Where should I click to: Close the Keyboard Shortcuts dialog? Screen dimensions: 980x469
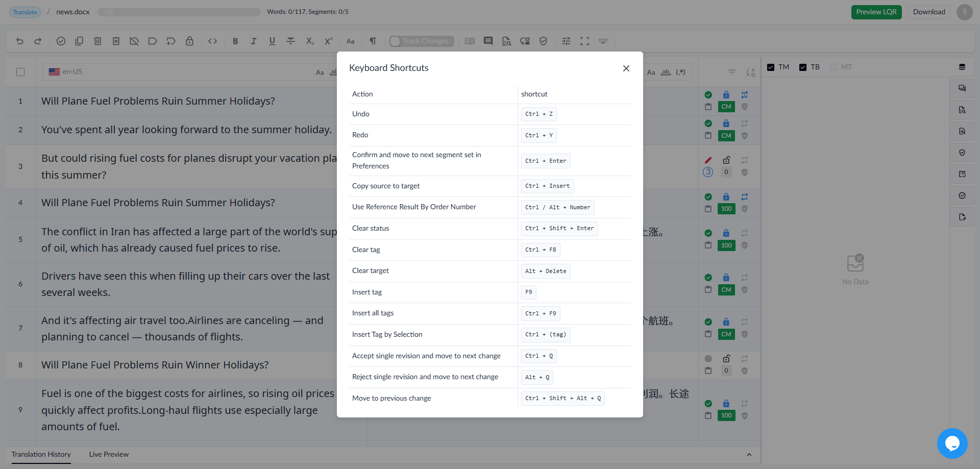pos(626,68)
